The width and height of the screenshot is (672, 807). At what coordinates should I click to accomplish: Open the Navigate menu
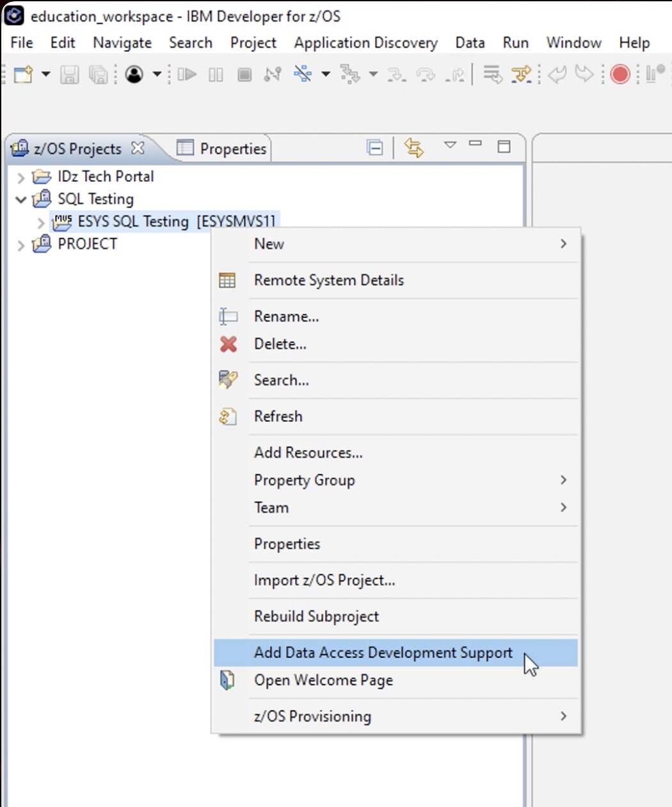tap(122, 42)
